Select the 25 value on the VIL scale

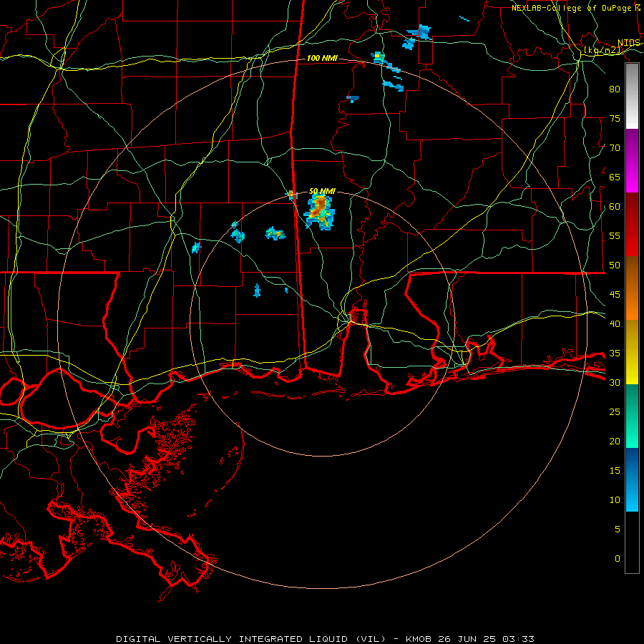pyautogui.click(x=615, y=412)
